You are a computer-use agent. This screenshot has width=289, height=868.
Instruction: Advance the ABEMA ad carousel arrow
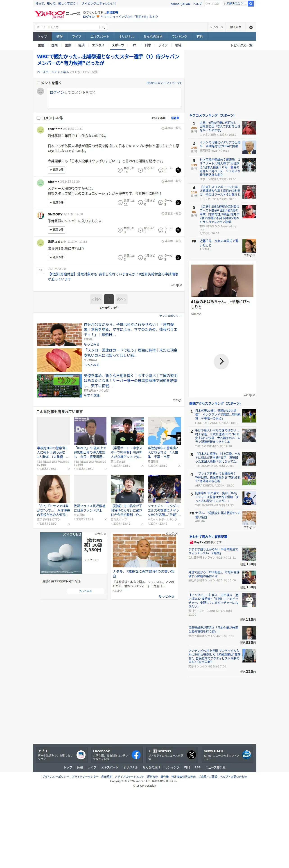tap(221, 361)
